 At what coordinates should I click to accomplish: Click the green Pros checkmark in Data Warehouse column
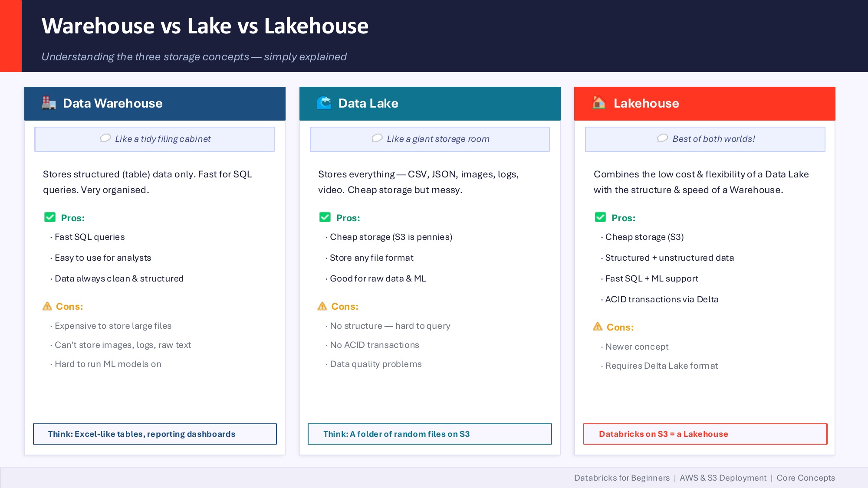click(50, 218)
